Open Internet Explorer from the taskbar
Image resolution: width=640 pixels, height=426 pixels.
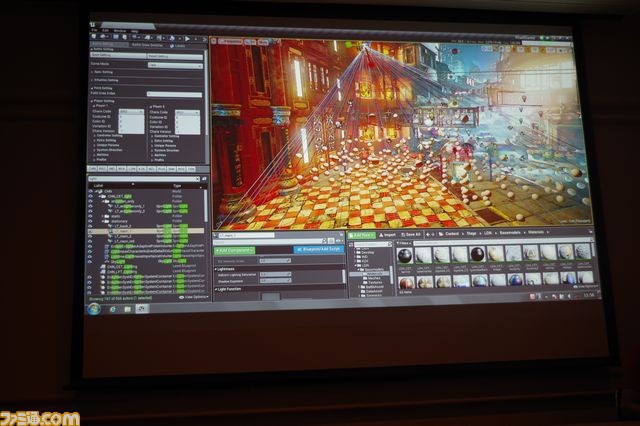pos(113,309)
